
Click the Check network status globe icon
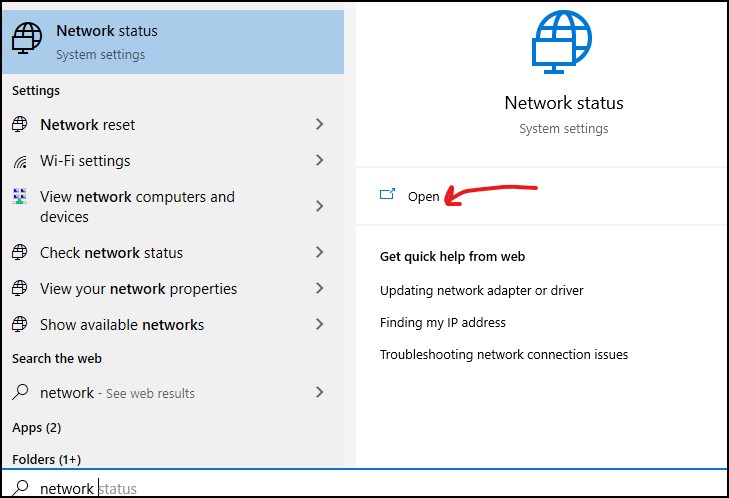coord(20,252)
